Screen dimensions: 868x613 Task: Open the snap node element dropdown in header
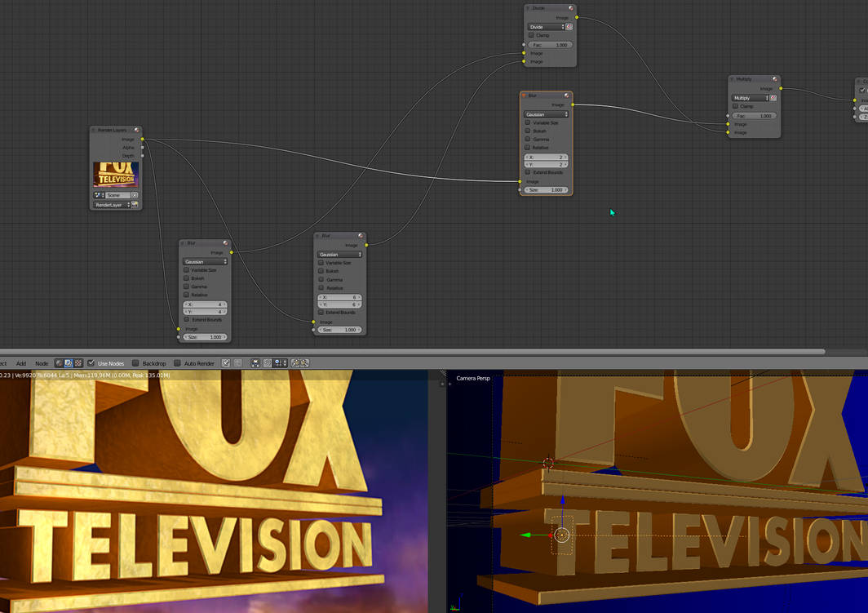coord(281,363)
